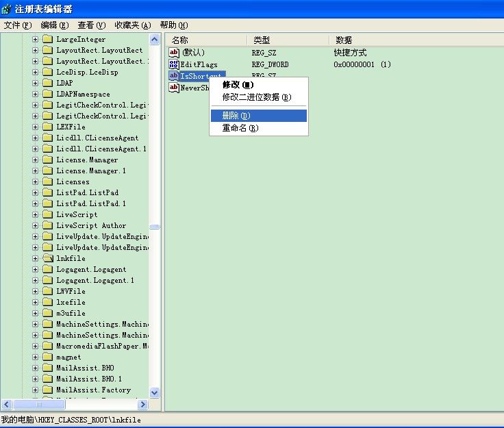504x428 pixels.
Task: Select the Licdll.CLicenseAgent tree item
Action: pos(97,138)
